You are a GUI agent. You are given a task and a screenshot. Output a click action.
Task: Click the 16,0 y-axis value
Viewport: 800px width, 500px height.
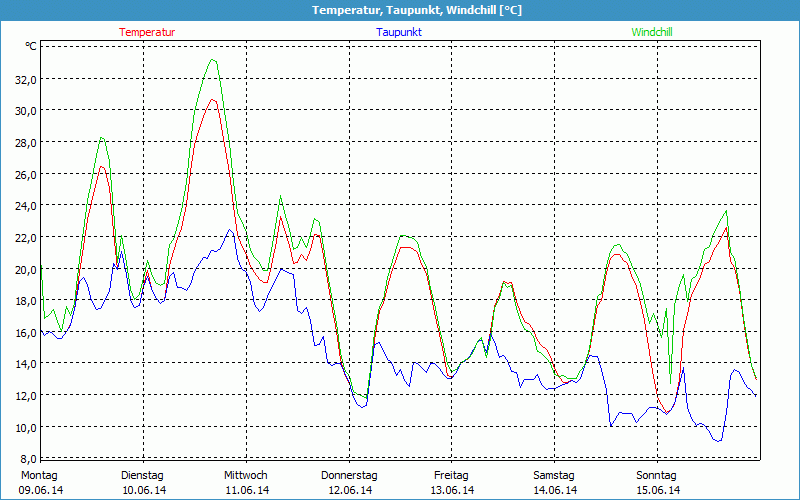click(26, 332)
